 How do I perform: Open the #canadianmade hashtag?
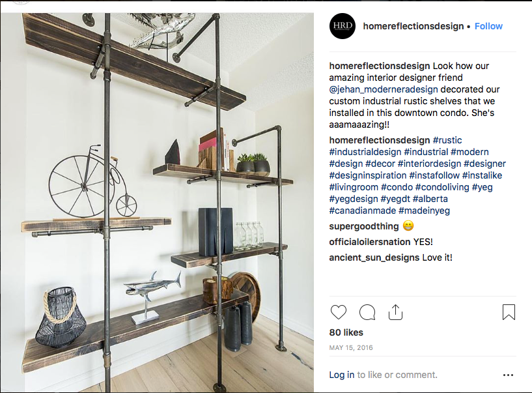tap(362, 211)
